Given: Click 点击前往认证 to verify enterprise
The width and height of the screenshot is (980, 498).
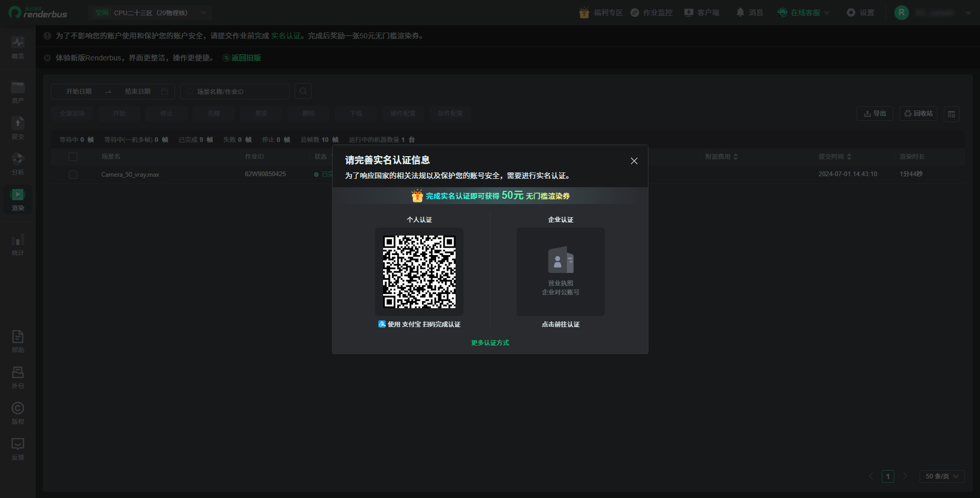Looking at the screenshot, I should pos(561,324).
